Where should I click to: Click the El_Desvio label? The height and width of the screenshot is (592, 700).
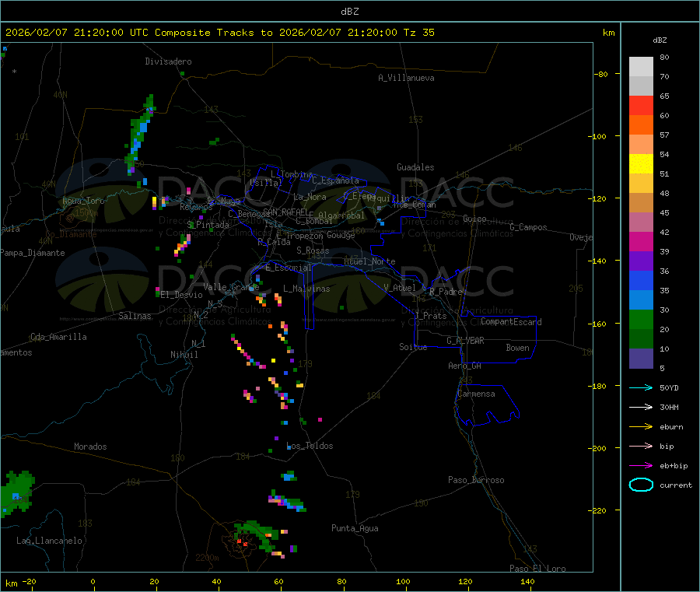click(x=182, y=295)
